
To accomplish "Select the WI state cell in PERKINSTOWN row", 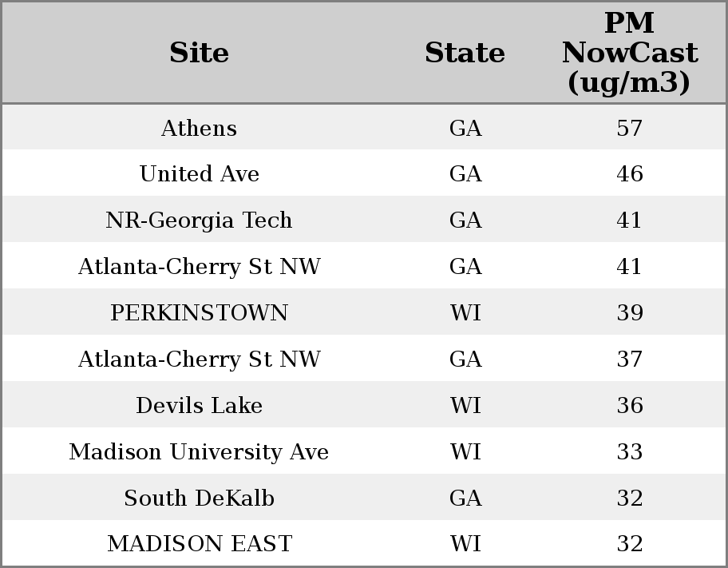I will tap(465, 313).
